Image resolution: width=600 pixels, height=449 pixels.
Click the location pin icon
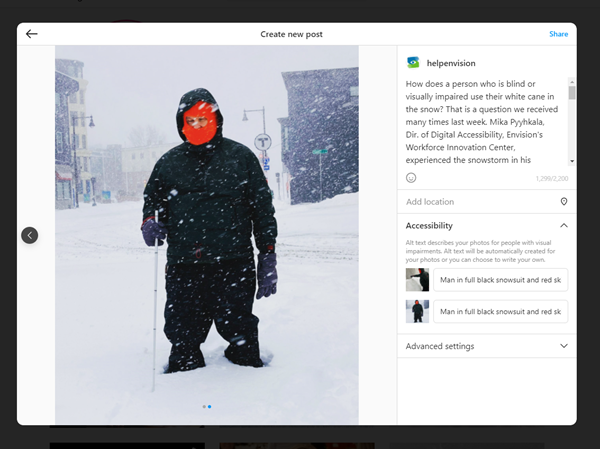(564, 202)
